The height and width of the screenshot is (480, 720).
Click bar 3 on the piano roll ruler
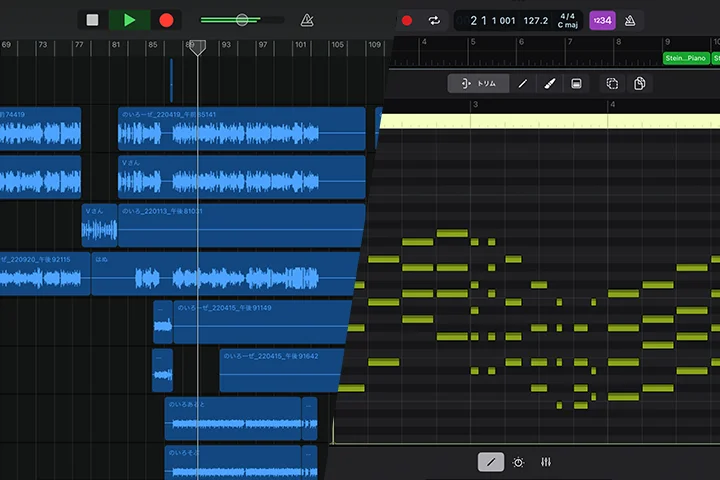tap(475, 105)
